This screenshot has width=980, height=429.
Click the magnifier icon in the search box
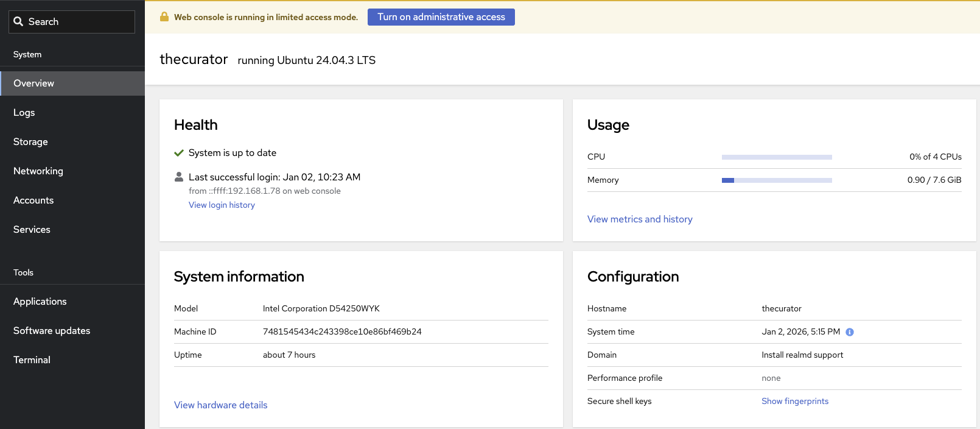(x=18, y=22)
